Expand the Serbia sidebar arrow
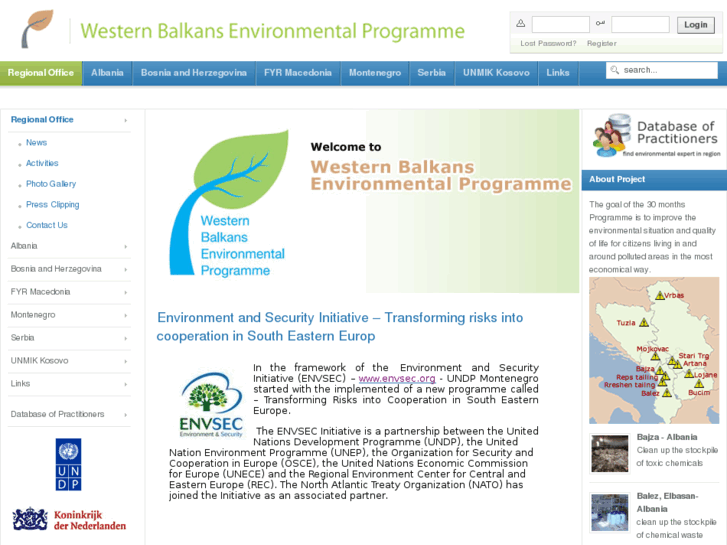Screen dimensions: 727x545 [x=126, y=339]
